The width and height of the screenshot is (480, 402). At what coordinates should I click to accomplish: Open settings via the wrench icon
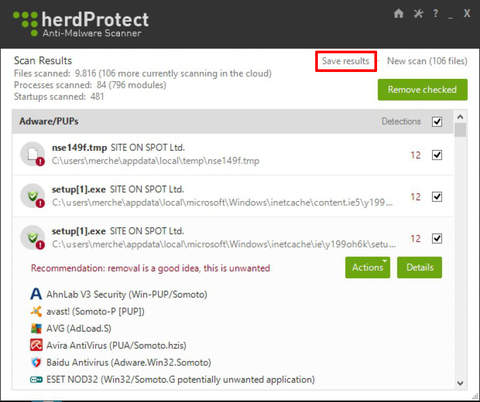click(418, 14)
